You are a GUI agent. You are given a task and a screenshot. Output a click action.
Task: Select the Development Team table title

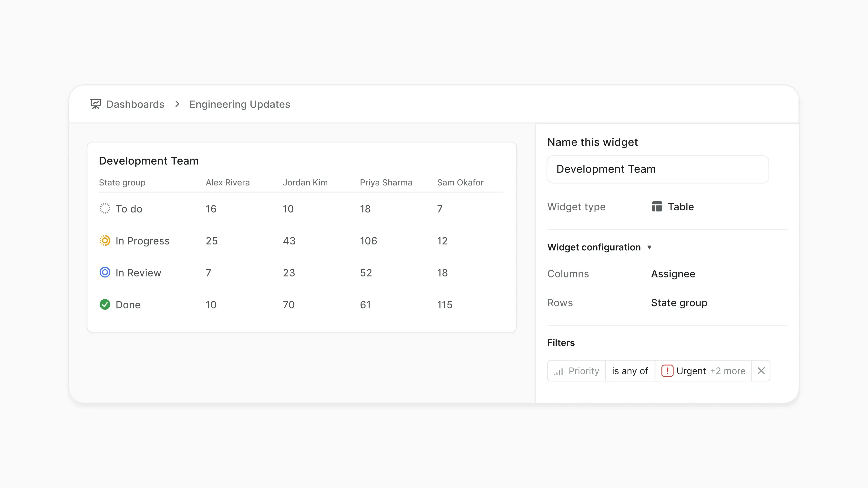[x=149, y=161]
